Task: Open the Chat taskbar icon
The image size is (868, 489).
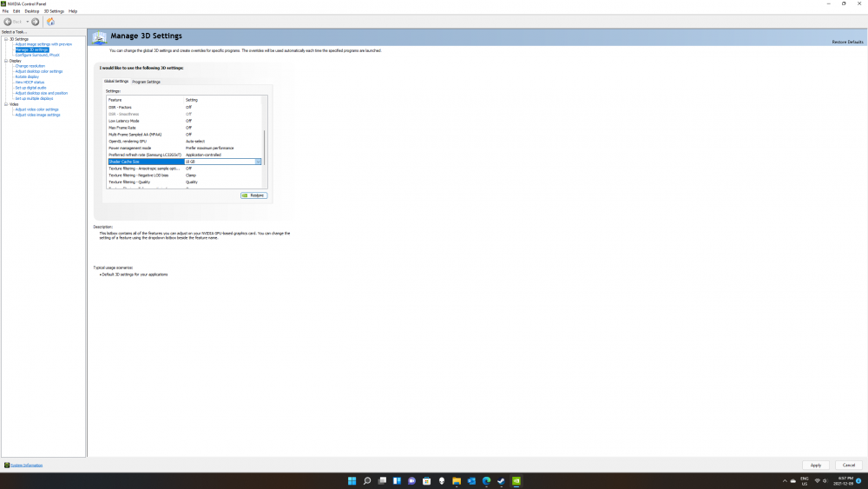Action: coord(411,480)
